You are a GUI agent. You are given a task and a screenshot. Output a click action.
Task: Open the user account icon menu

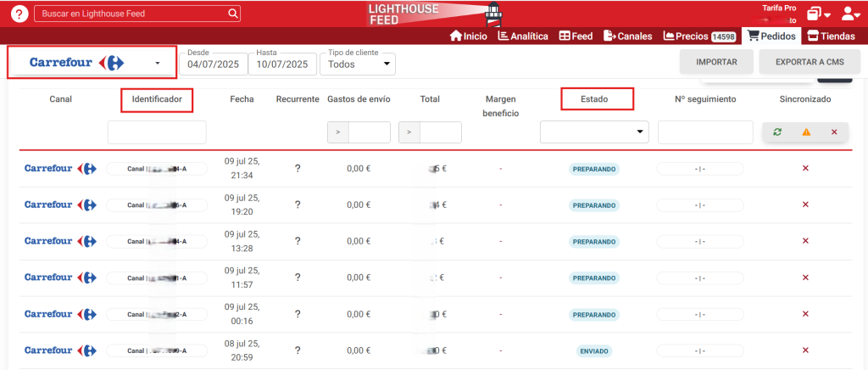click(x=850, y=14)
